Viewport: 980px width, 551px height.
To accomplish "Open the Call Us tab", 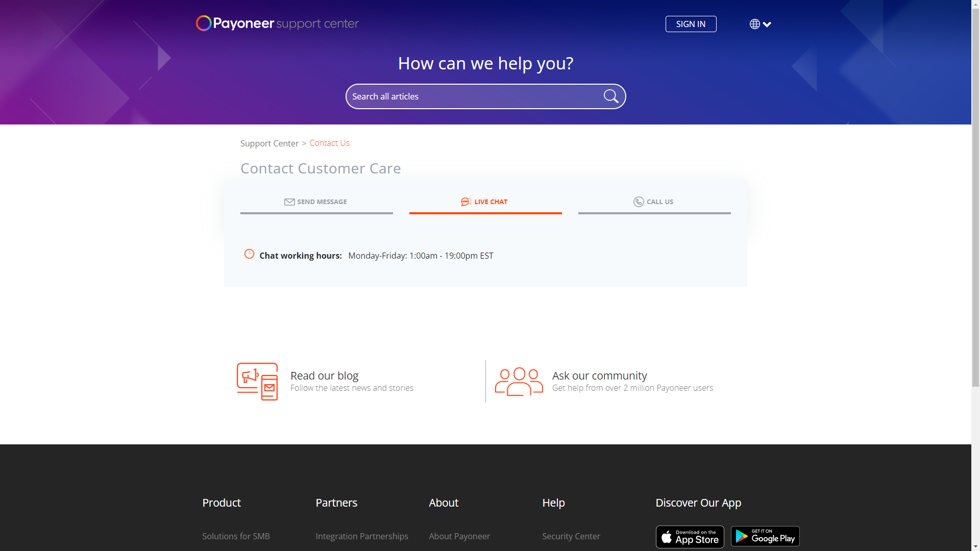I will pos(654,202).
